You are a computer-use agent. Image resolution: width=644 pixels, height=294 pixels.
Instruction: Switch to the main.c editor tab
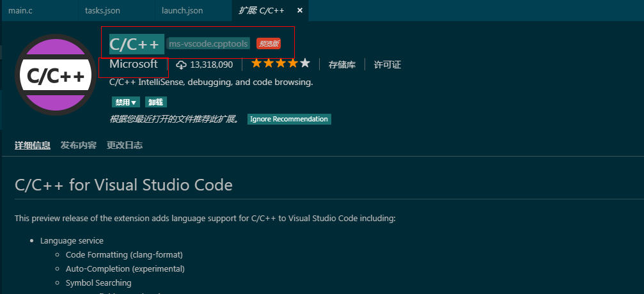coord(21,11)
